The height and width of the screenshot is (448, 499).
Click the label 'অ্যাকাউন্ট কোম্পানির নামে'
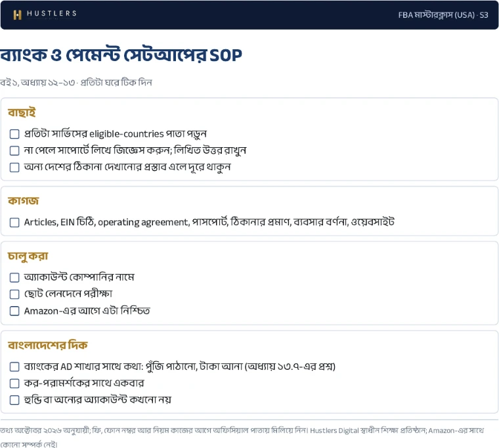coord(79,277)
